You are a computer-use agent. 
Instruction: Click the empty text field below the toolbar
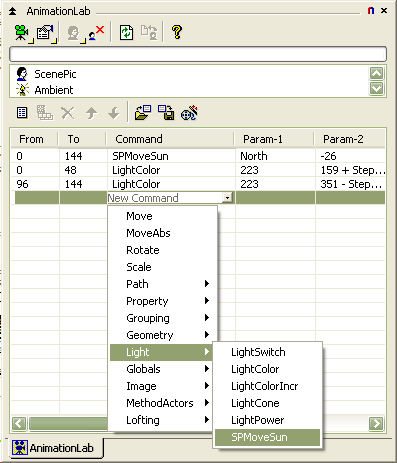tap(198, 54)
